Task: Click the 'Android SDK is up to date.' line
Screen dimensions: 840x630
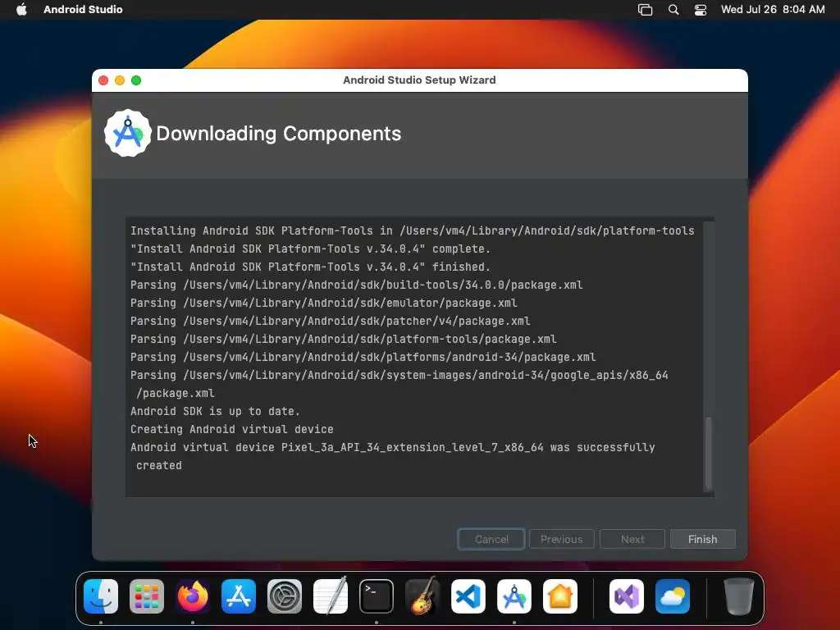Action: coord(215,412)
